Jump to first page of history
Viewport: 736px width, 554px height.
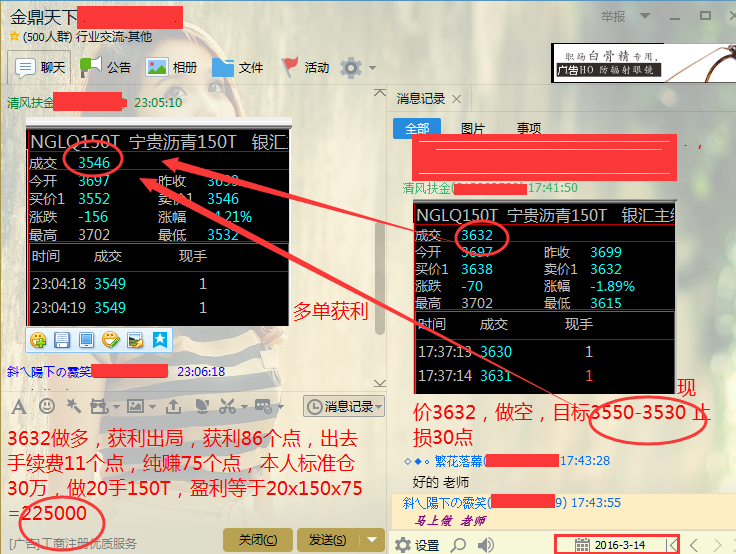click(672, 545)
